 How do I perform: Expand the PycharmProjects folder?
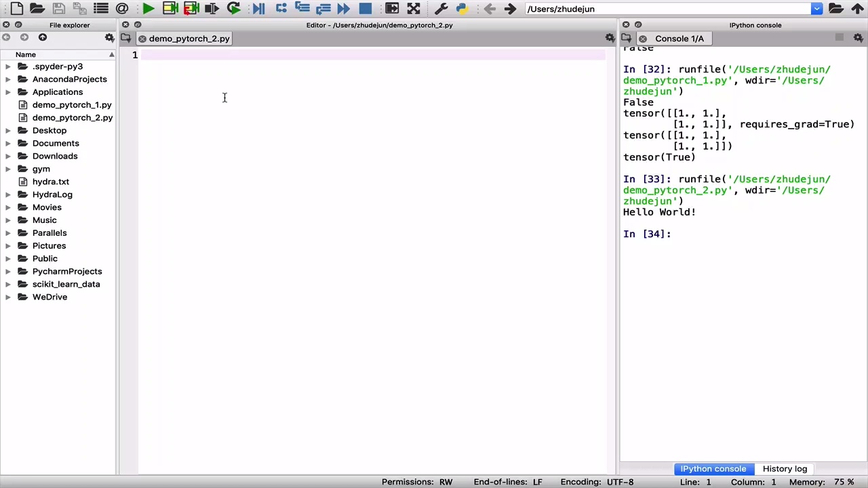click(x=7, y=271)
